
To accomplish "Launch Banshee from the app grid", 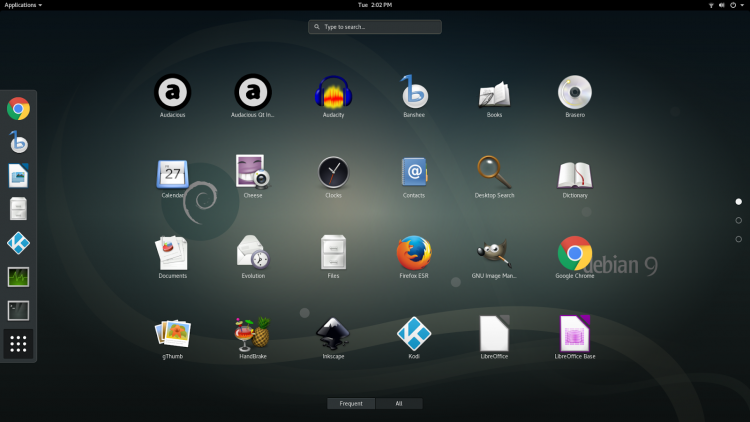I will tap(414, 96).
